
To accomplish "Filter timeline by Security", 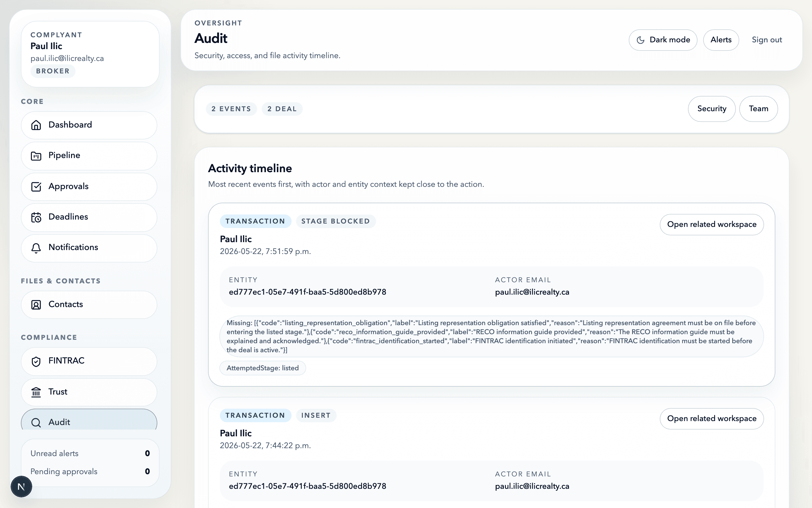I will (x=712, y=109).
